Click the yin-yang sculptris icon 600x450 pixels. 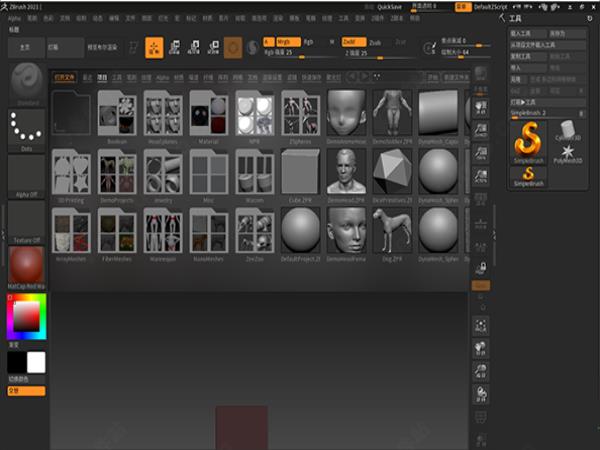pyautogui.click(x=253, y=48)
